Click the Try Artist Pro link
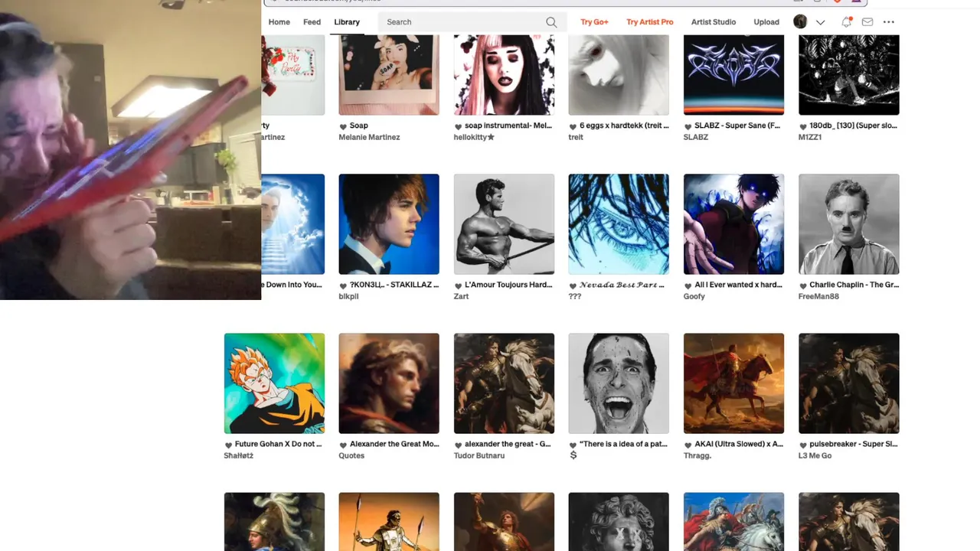This screenshot has width=980, height=551. click(x=650, y=22)
